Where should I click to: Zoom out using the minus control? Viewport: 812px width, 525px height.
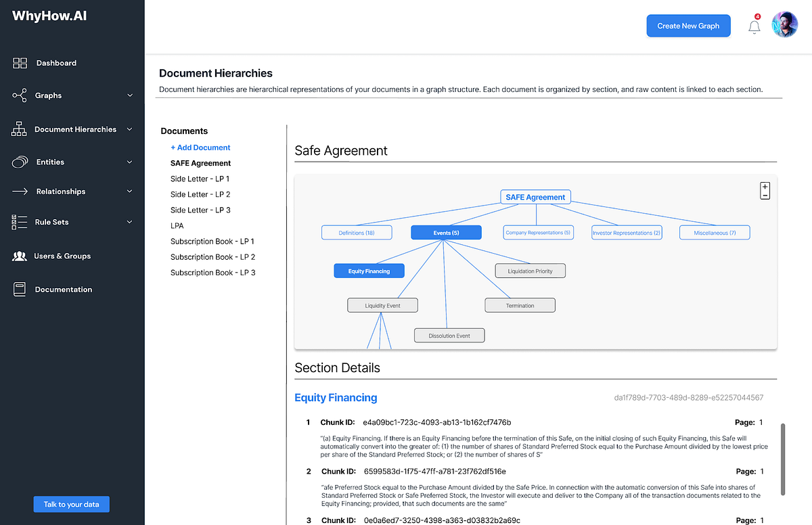[765, 197]
